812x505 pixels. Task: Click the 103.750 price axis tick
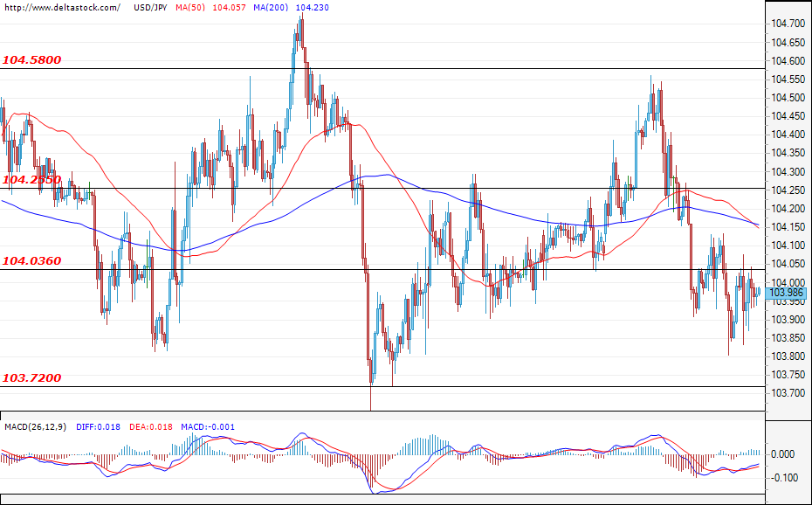tap(788, 375)
